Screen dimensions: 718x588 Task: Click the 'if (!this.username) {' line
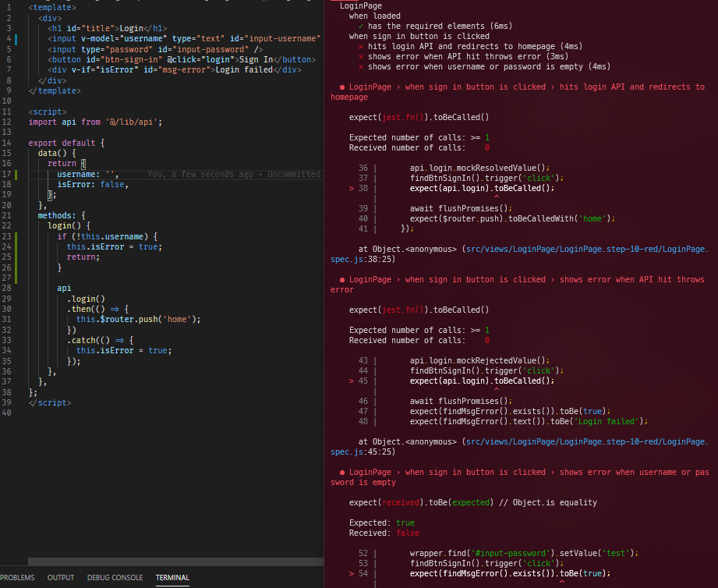pos(107,236)
